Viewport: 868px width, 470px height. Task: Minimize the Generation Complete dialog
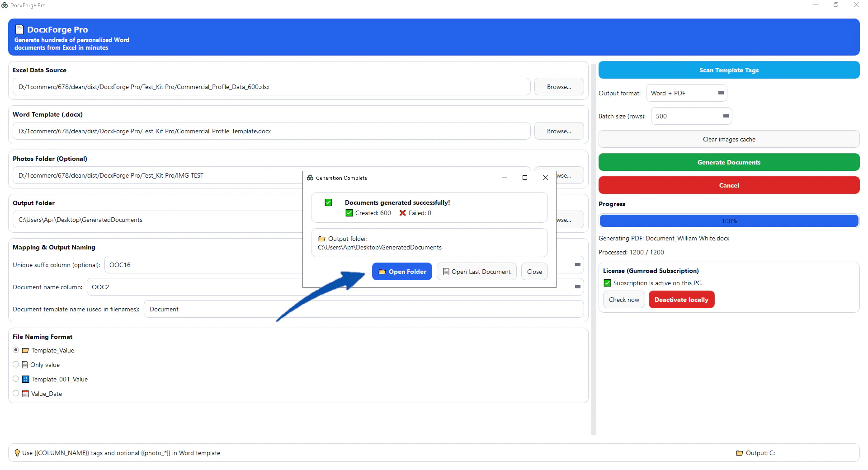tap(505, 178)
